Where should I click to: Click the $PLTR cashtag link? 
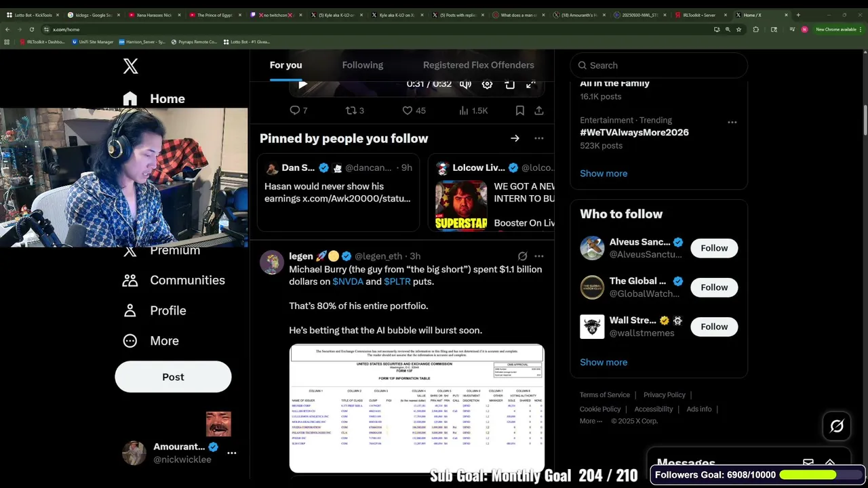(397, 281)
